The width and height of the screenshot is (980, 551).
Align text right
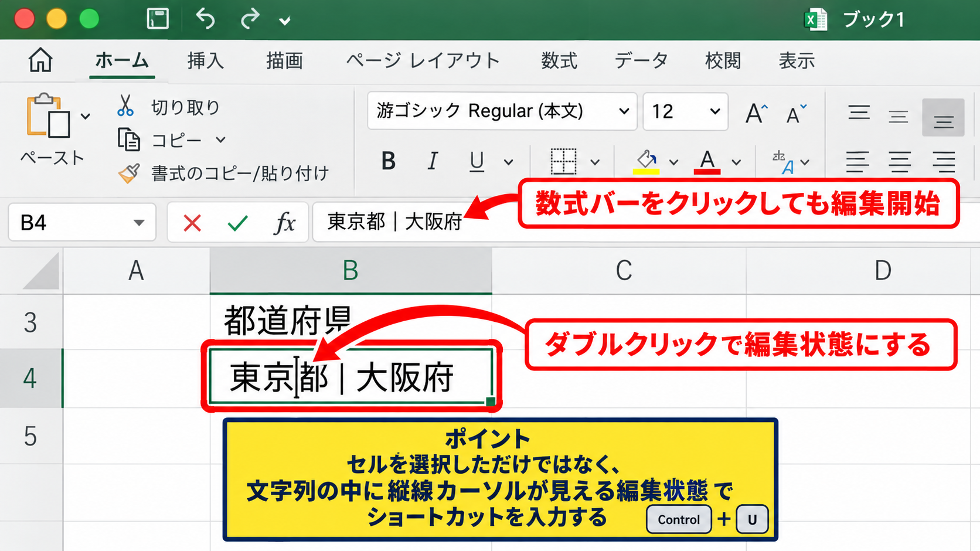(x=944, y=162)
